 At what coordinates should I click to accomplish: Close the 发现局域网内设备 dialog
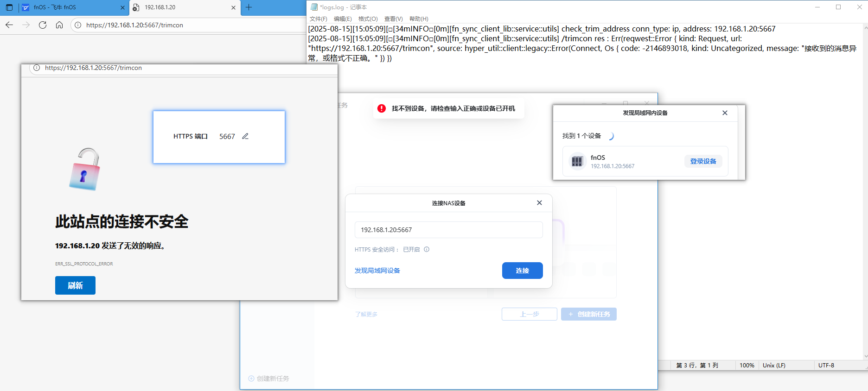click(725, 113)
